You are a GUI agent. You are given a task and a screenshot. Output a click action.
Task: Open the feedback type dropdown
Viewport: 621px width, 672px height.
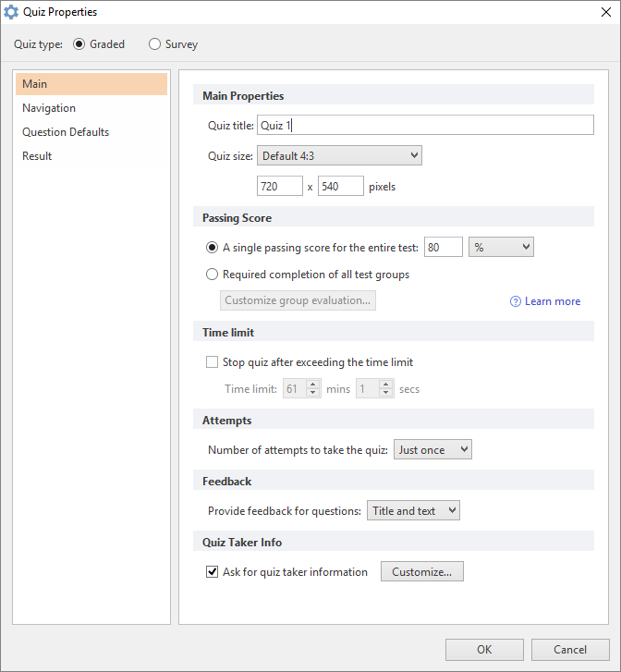413,511
